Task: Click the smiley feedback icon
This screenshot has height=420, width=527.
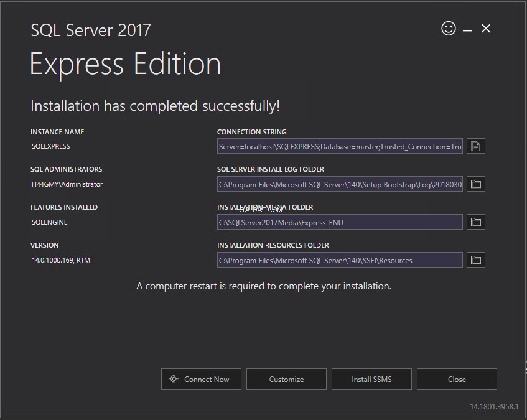Action: [449, 29]
